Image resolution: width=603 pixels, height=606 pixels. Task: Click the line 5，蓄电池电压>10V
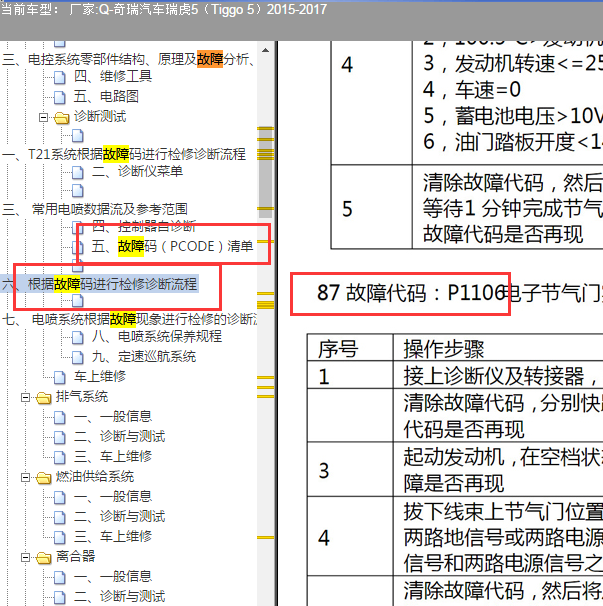(x=513, y=116)
